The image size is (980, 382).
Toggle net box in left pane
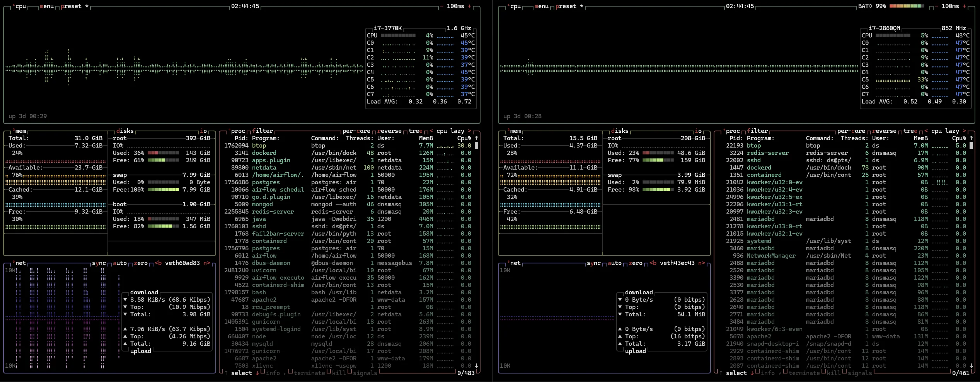(x=19, y=263)
